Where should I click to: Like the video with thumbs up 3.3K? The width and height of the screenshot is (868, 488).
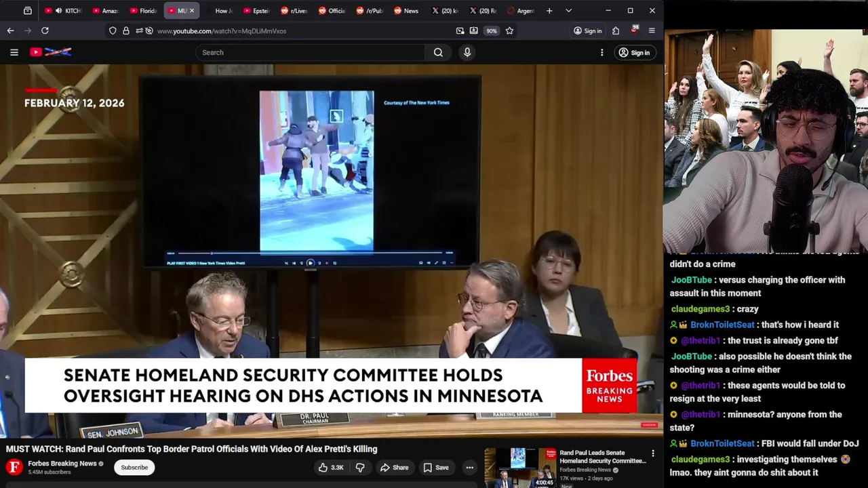pyautogui.click(x=331, y=467)
